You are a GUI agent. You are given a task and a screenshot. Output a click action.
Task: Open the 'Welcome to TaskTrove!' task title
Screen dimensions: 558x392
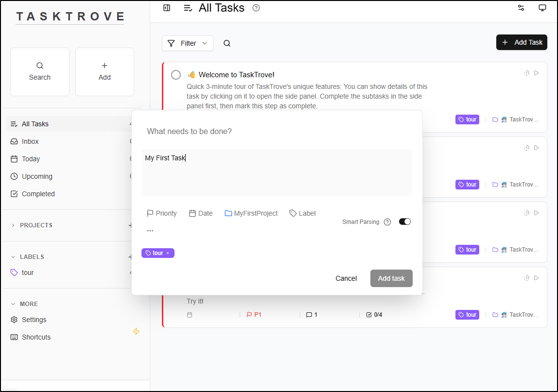pos(236,75)
